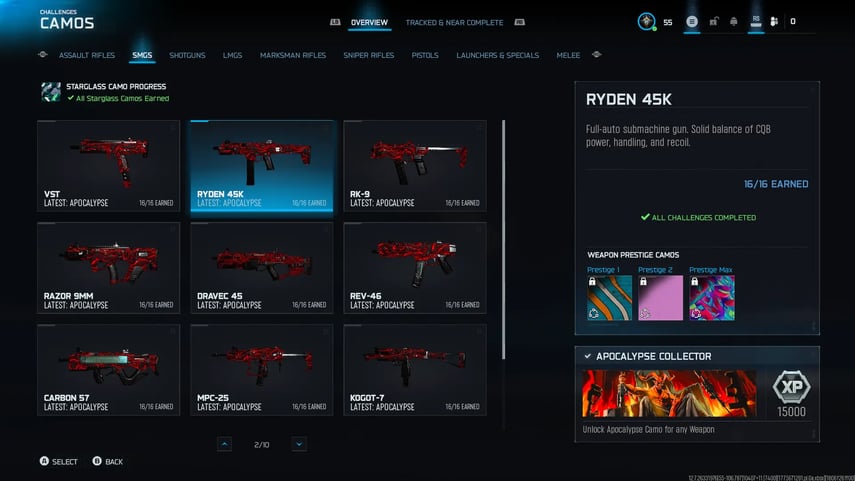Click the notifications bell icon
Viewport: 855px width, 481px height.
click(x=734, y=21)
